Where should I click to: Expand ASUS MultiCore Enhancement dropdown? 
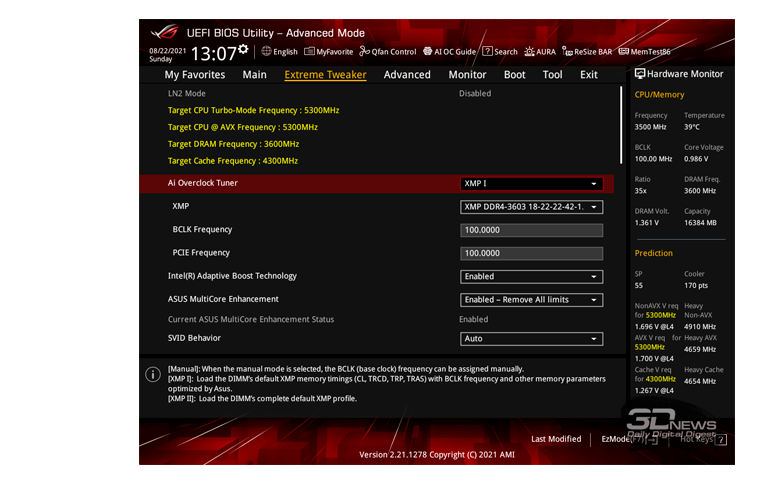(531, 300)
